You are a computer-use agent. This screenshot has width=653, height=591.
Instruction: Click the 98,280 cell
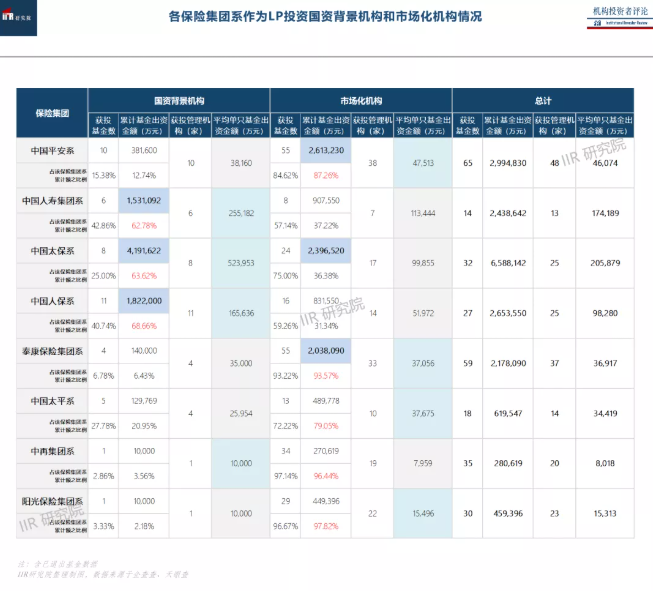(605, 313)
